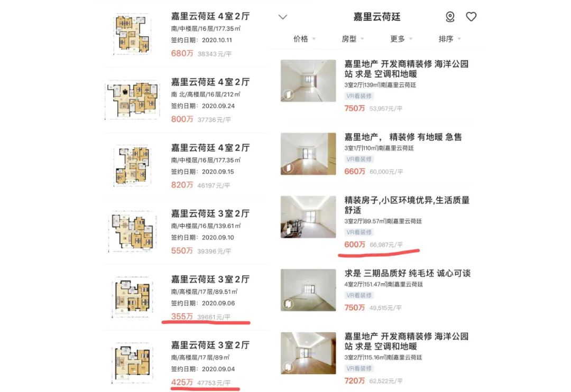Image resolution: width=571 pixels, height=392 pixels.
Task: Select 800万 sold record dated 2020.09.24
Action: (x=186, y=100)
